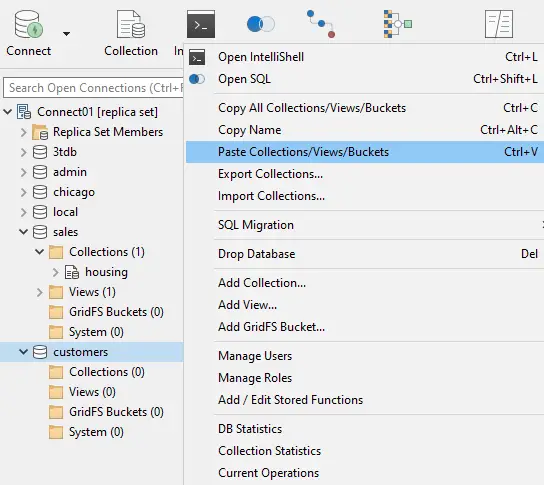
Task: Click the sales Collections (1) folder icon
Action: coord(56,252)
